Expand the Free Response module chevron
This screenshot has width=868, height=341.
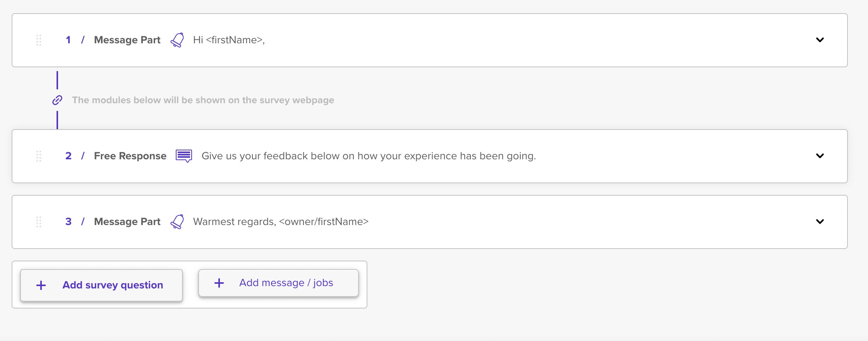[820, 156]
